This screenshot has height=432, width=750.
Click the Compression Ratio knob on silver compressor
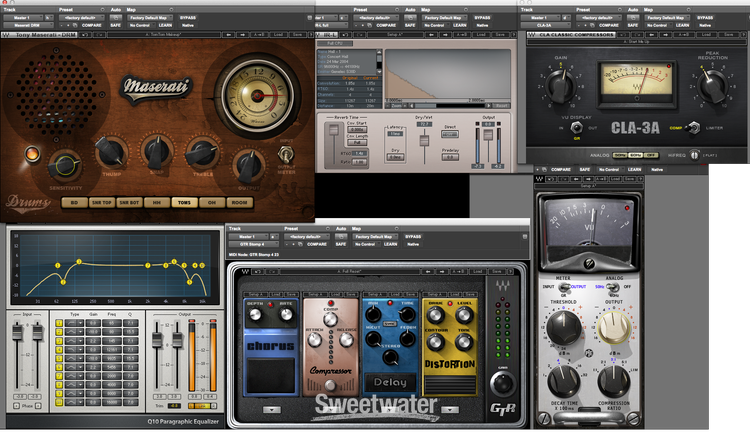(x=614, y=381)
